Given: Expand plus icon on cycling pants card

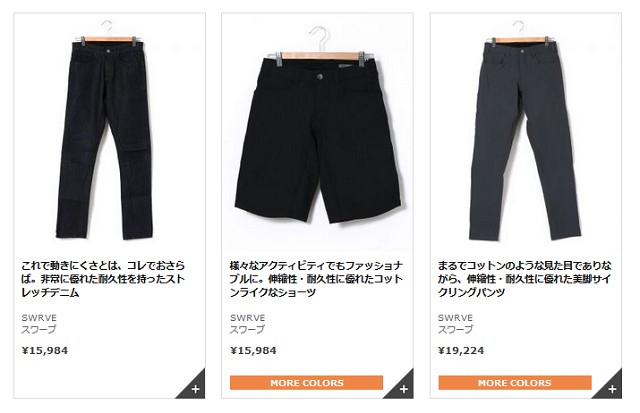Looking at the screenshot, I should tap(611, 387).
